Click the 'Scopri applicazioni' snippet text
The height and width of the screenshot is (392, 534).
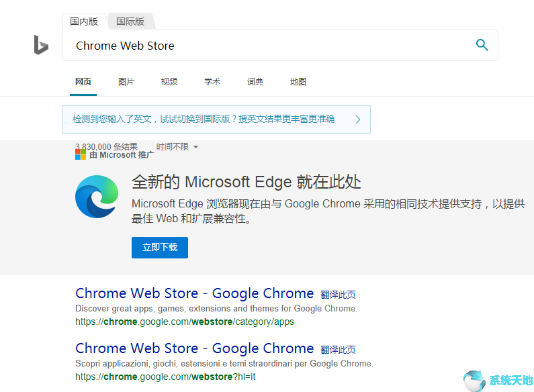(224, 363)
